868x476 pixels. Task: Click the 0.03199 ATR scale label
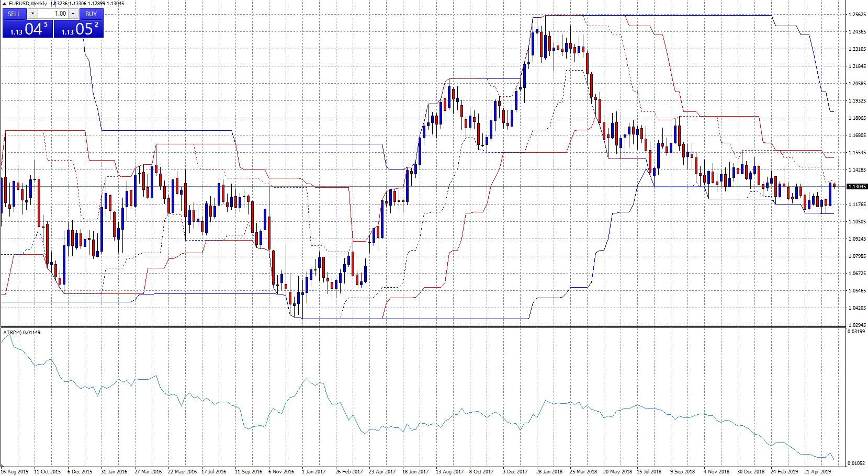coord(856,332)
